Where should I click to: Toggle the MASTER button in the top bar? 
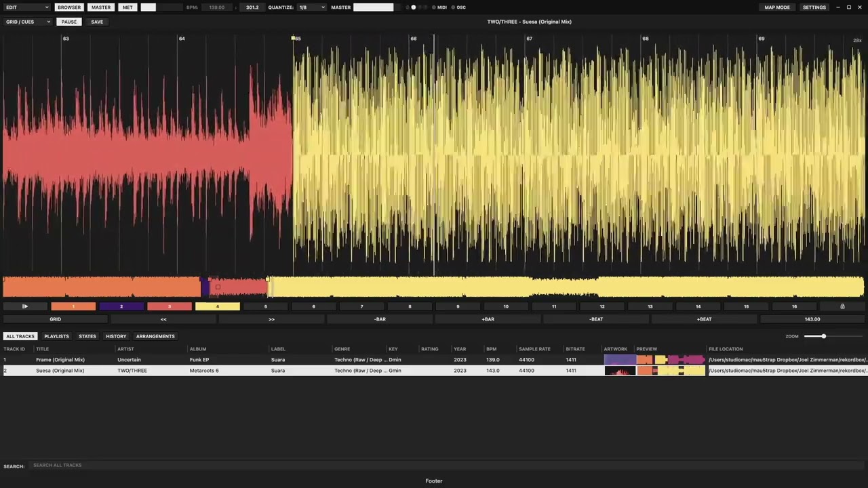[x=101, y=7]
